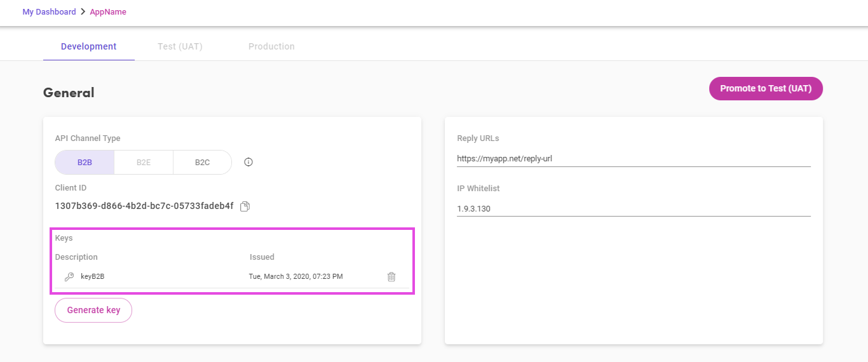Delete the keyB2B key with trash icon
The width and height of the screenshot is (868, 362).
coord(391,277)
